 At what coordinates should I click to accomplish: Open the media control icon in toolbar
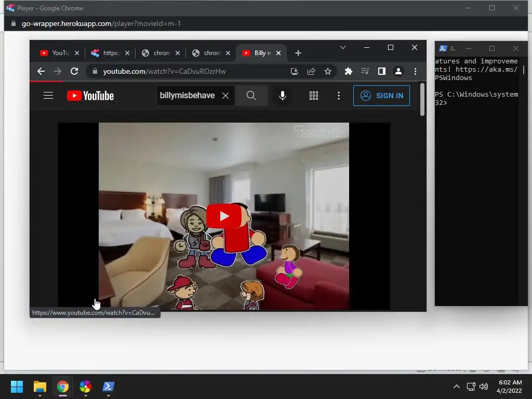click(x=365, y=71)
